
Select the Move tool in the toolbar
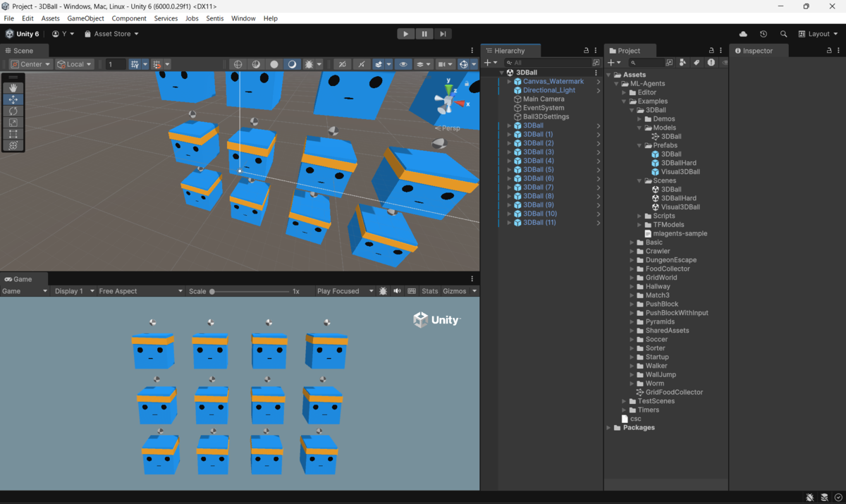[x=13, y=99]
